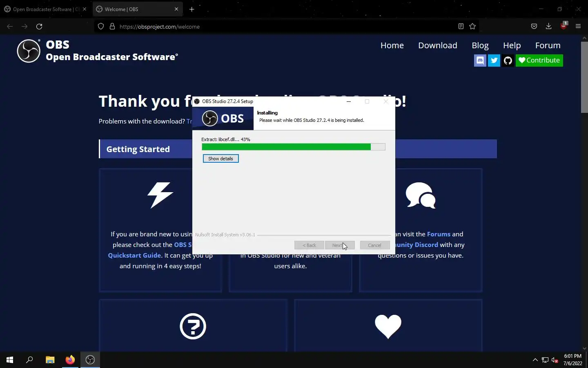Go to the Home page
This screenshot has width=588, height=368.
pos(392,45)
